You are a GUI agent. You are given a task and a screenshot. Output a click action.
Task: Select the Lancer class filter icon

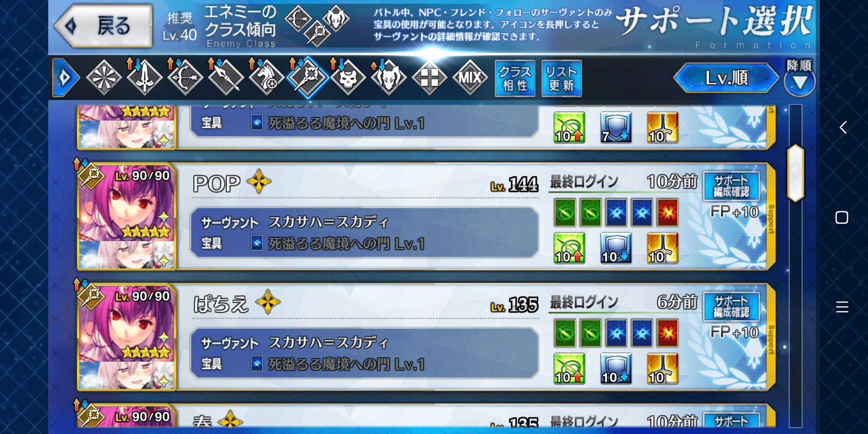[x=226, y=78]
